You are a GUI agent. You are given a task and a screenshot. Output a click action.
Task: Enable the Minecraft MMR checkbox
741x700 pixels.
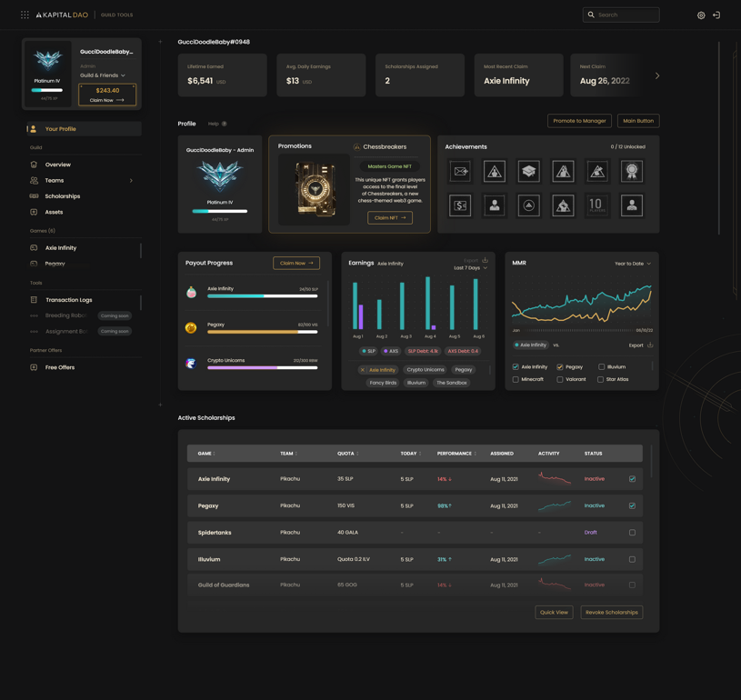(516, 379)
